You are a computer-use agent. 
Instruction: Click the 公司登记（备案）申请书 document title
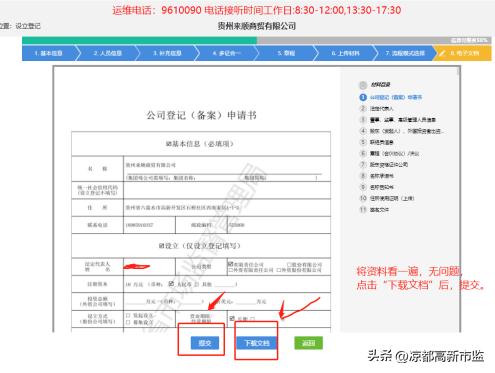[x=201, y=115]
